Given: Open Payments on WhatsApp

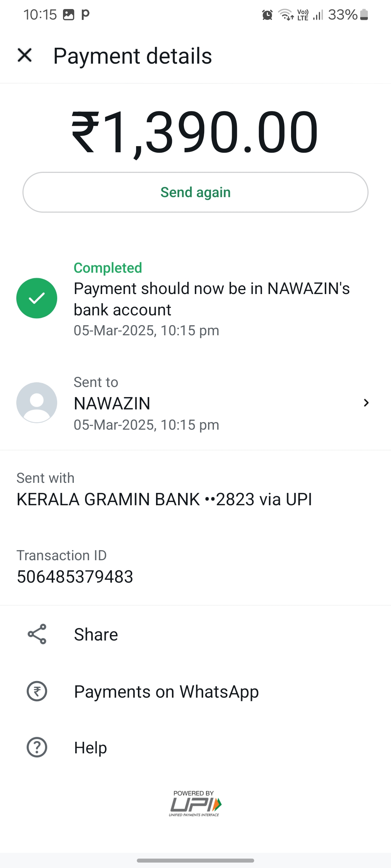Looking at the screenshot, I should pos(166,692).
